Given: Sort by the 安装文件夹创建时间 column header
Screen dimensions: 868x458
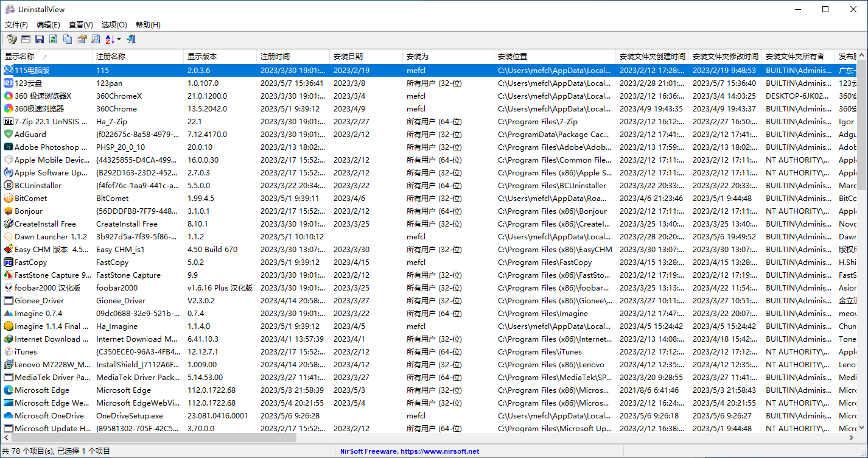Looking at the screenshot, I should coord(652,56).
